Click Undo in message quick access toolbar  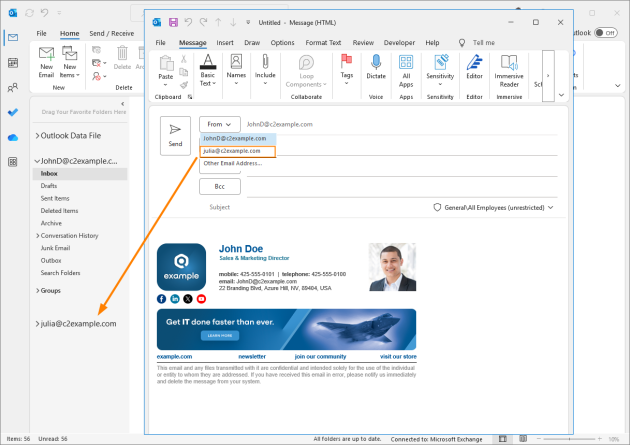pos(188,22)
